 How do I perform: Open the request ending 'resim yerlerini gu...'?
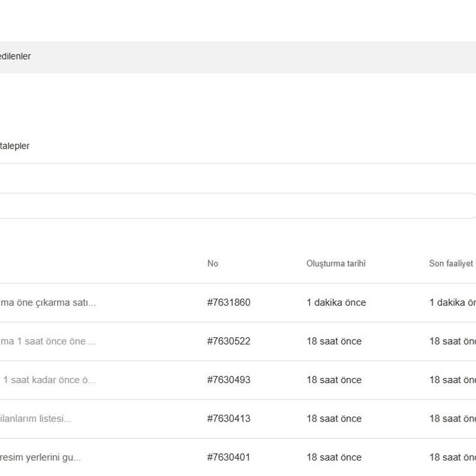41,457
